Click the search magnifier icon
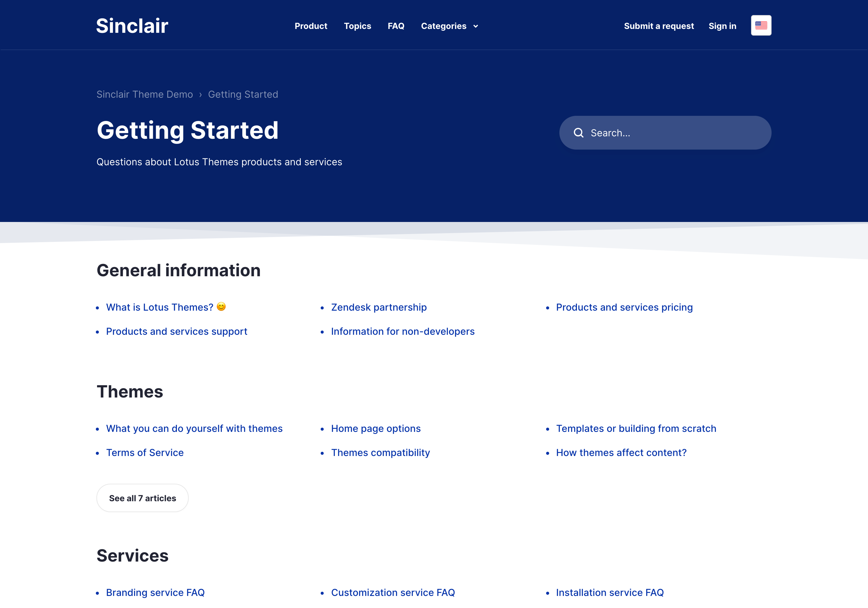 click(x=578, y=133)
